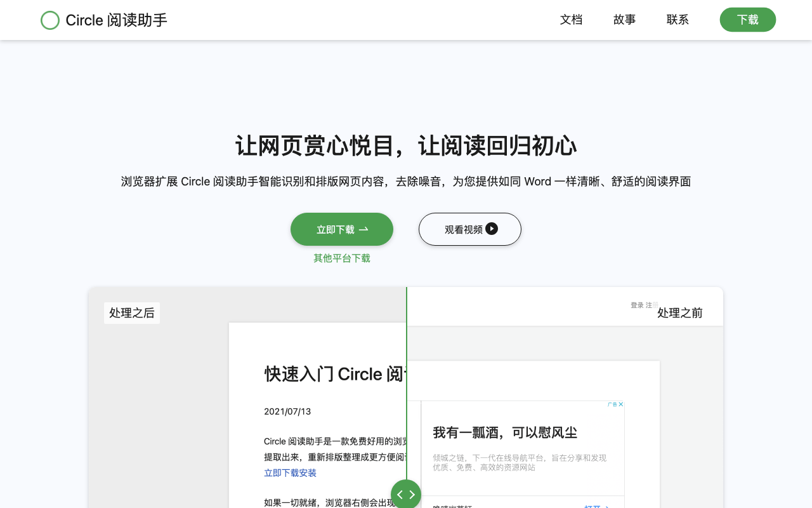Click the 立即下载安装 link in article
The image size is (812, 508).
290,473
